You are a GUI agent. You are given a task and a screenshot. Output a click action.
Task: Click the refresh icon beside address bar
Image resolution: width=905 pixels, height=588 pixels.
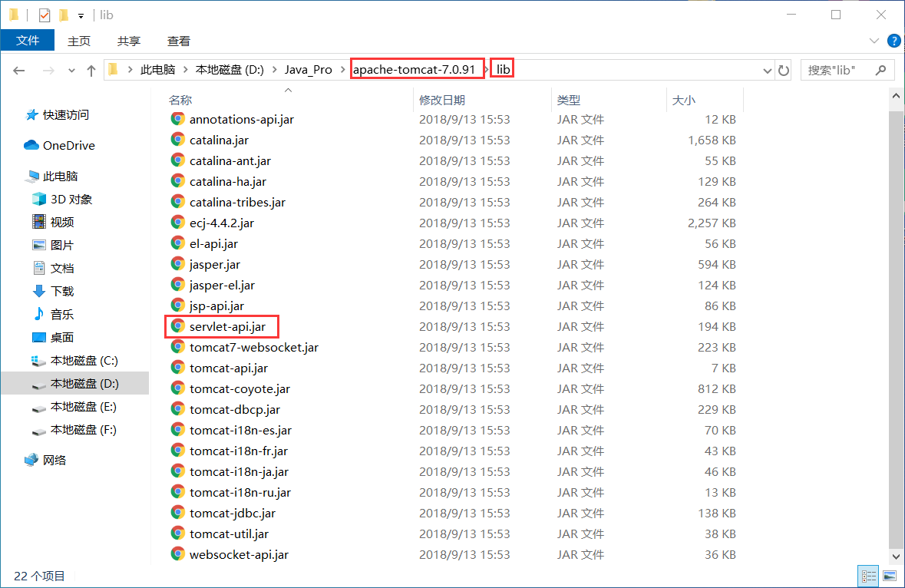(x=783, y=71)
